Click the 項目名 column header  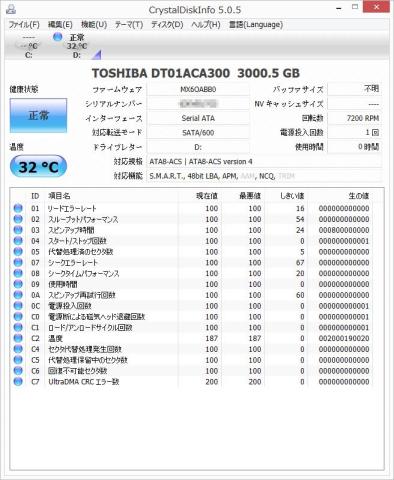(112, 196)
